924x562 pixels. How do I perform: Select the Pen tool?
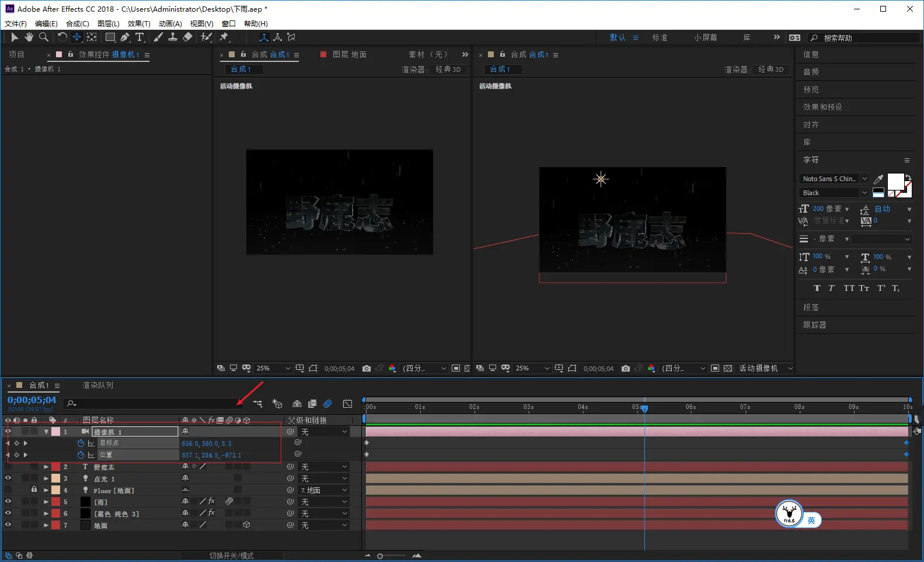(x=125, y=37)
